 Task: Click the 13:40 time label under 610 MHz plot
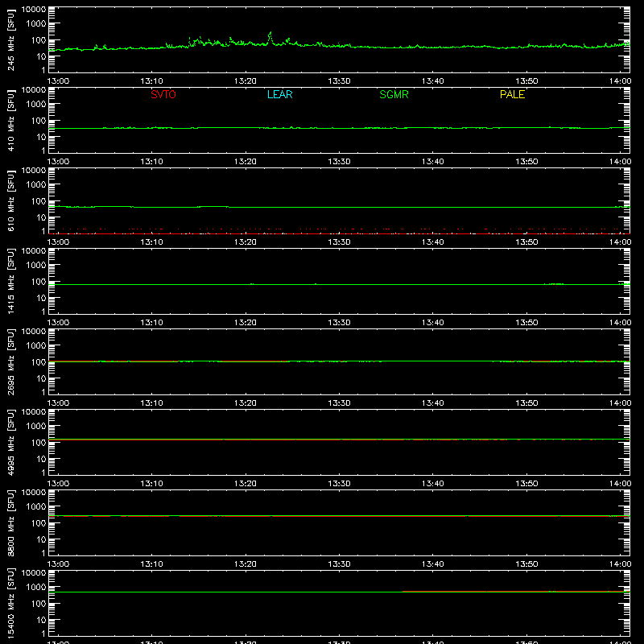tap(433, 242)
